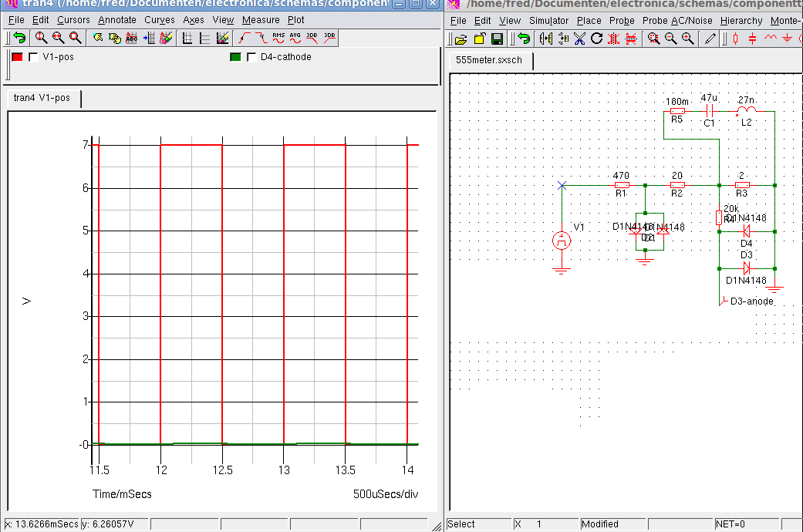Select capacitor C1 in the schematic
This screenshot has height=532, width=803.
click(x=710, y=110)
